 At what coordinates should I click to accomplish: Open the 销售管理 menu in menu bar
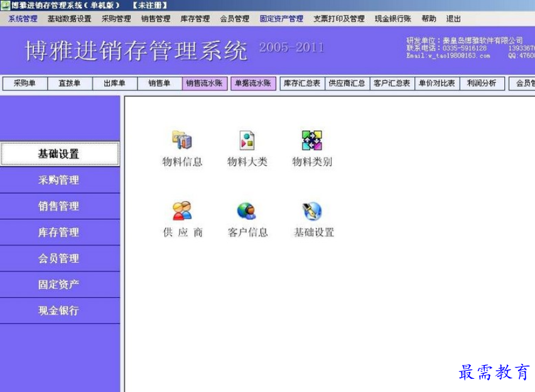click(x=156, y=19)
